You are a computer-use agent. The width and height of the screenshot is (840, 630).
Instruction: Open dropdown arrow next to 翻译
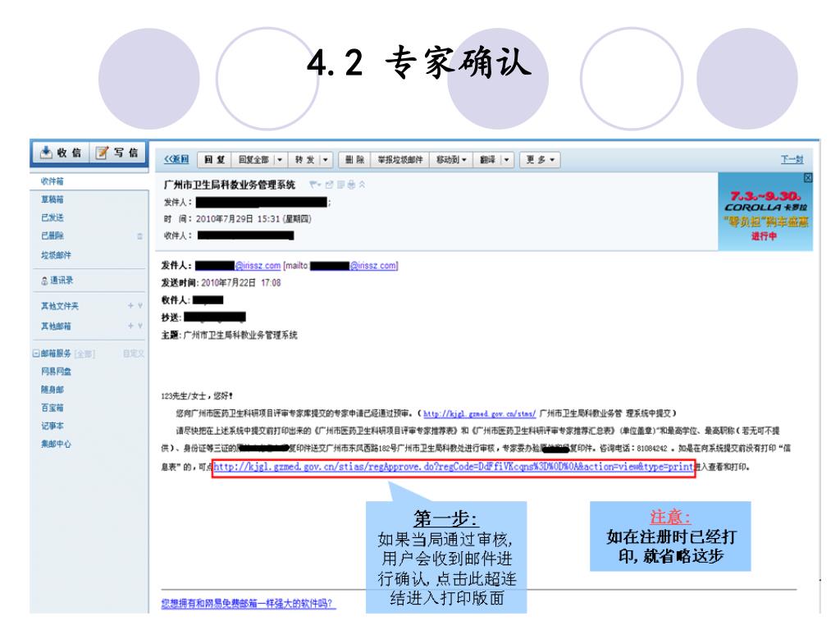pos(506,160)
